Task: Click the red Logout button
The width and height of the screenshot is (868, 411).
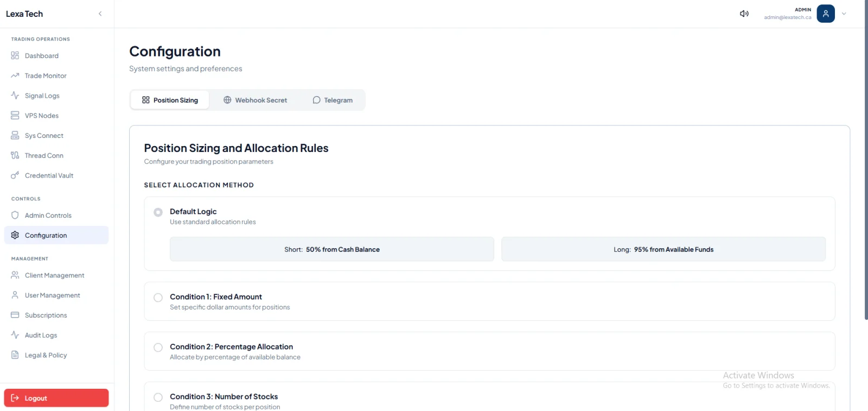Action: 56,398
